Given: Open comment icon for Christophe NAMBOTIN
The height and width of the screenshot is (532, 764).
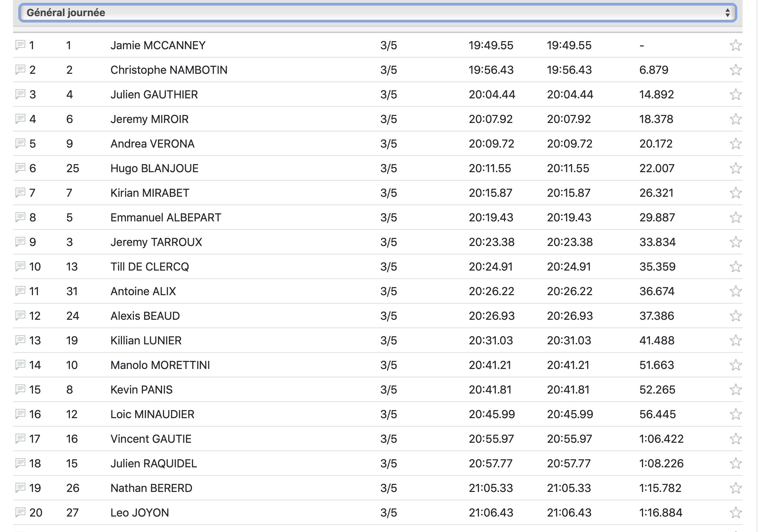Looking at the screenshot, I should [x=20, y=70].
